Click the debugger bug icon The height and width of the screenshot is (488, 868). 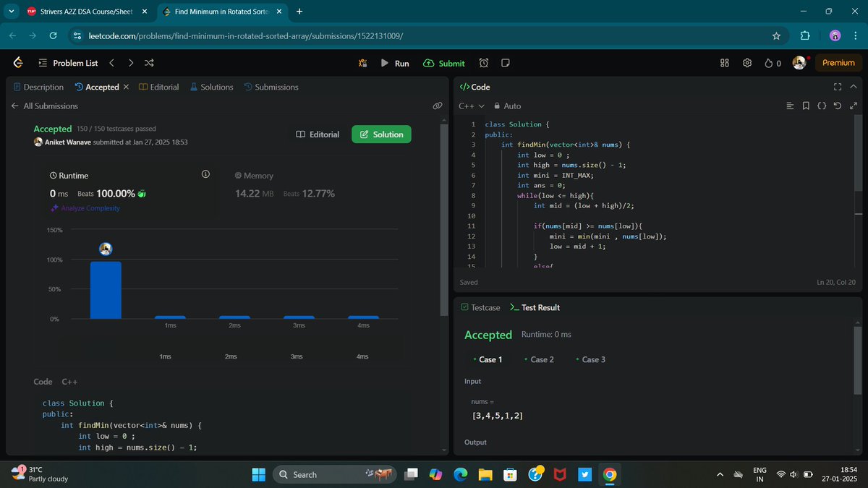pos(362,63)
